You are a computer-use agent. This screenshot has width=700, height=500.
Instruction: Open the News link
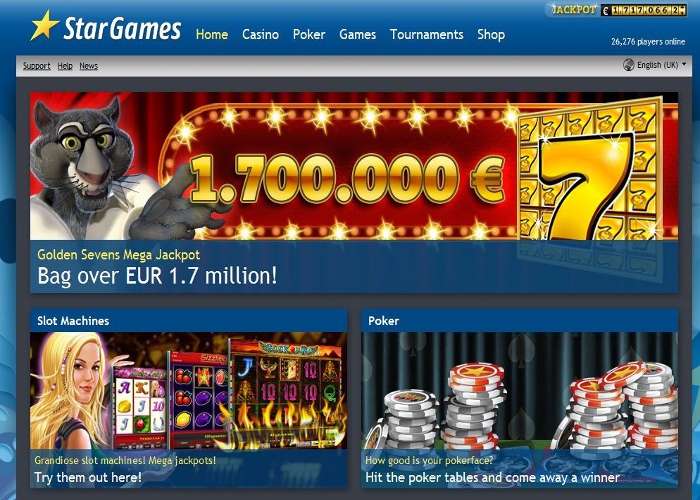coord(88,66)
